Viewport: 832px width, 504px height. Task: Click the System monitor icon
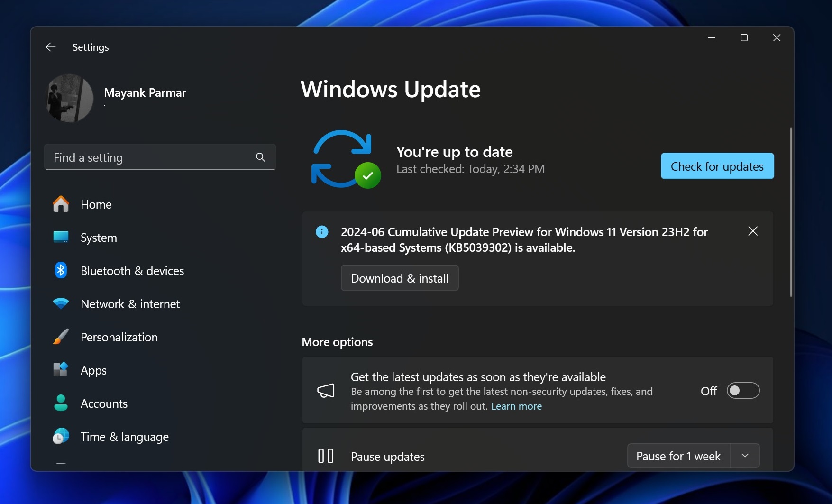click(x=61, y=237)
